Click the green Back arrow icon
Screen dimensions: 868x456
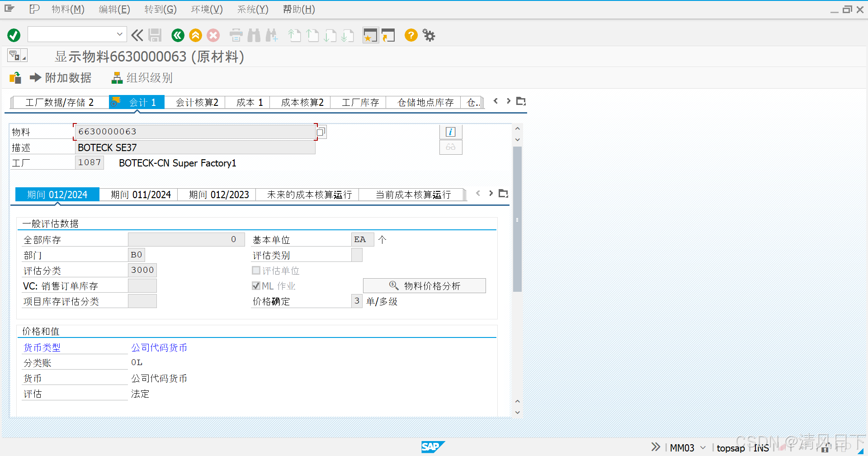click(177, 35)
